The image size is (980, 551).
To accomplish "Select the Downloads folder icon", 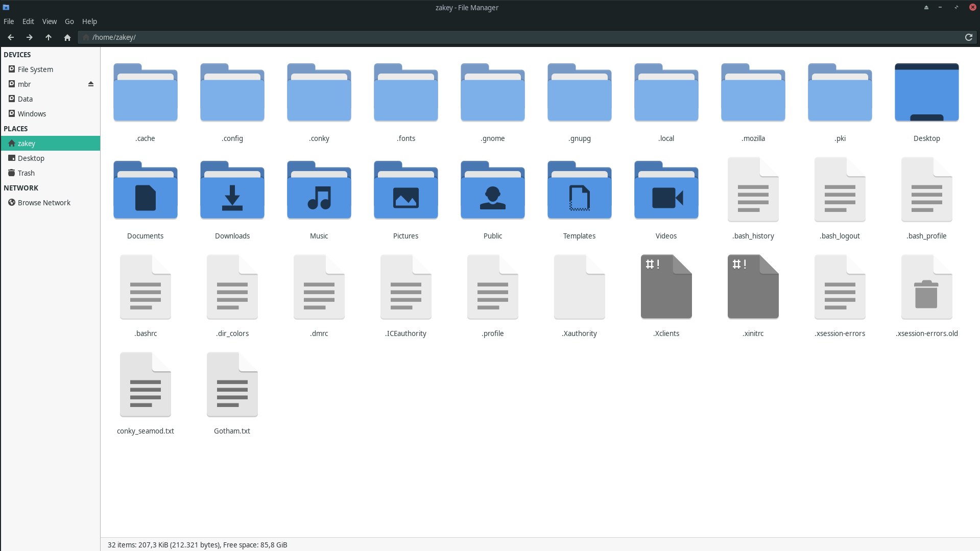I will pos(232,191).
